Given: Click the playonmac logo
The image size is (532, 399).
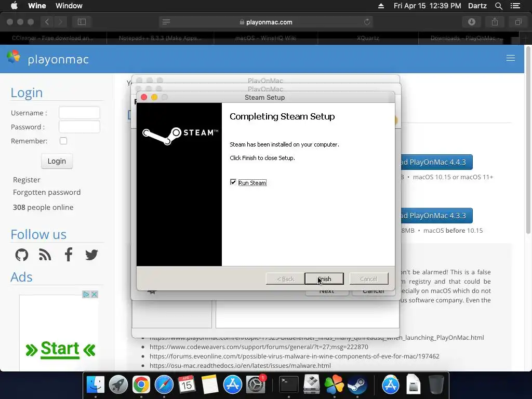Looking at the screenshot, I should point(48,59).
